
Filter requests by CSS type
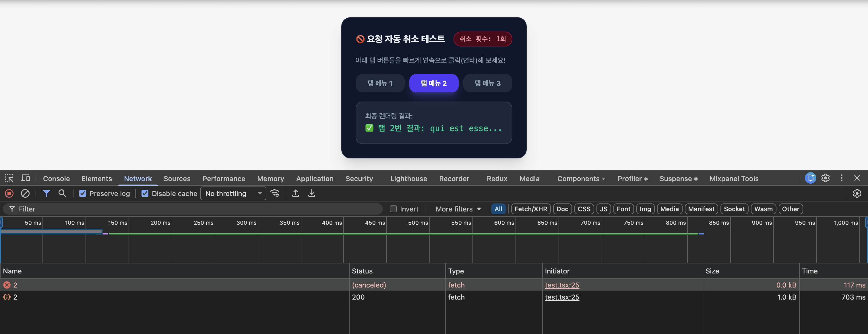click(x=584, y=209)
